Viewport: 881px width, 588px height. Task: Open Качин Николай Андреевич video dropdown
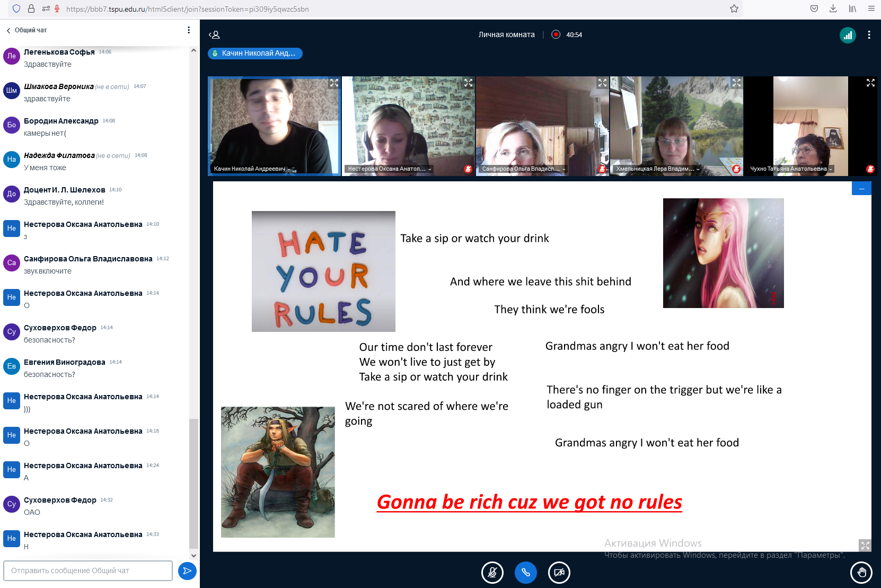252,169
